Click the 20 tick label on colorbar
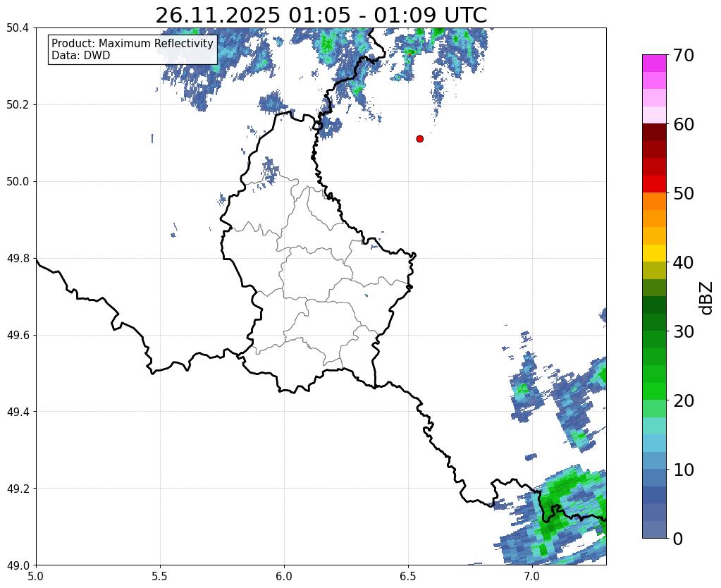721x588 pixels. tap(684, 400)
